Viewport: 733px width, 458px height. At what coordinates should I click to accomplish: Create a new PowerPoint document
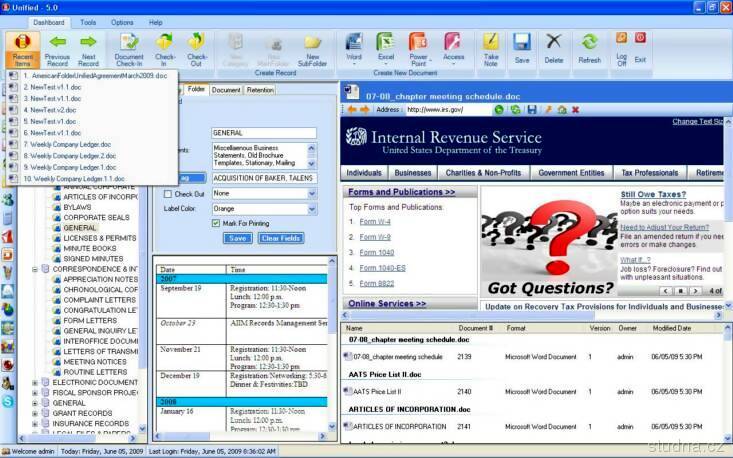[418, 49]
